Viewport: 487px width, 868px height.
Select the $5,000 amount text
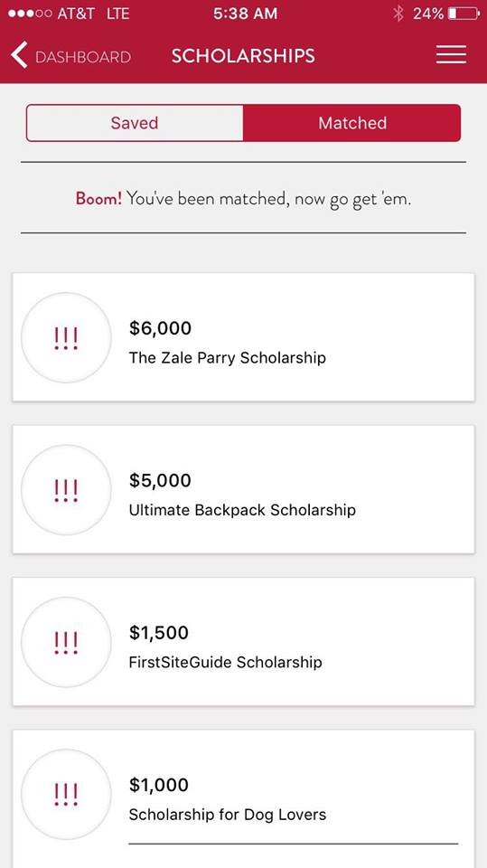[x=160, y=480]
